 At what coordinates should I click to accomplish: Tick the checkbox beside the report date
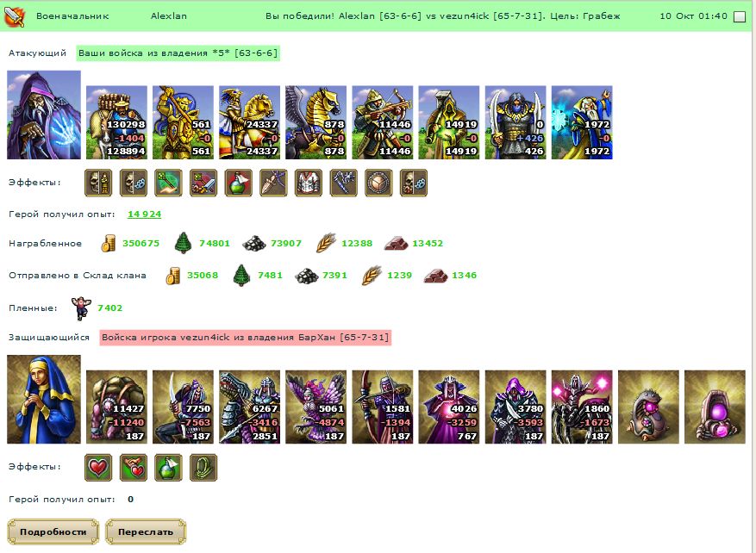(739, 17)
